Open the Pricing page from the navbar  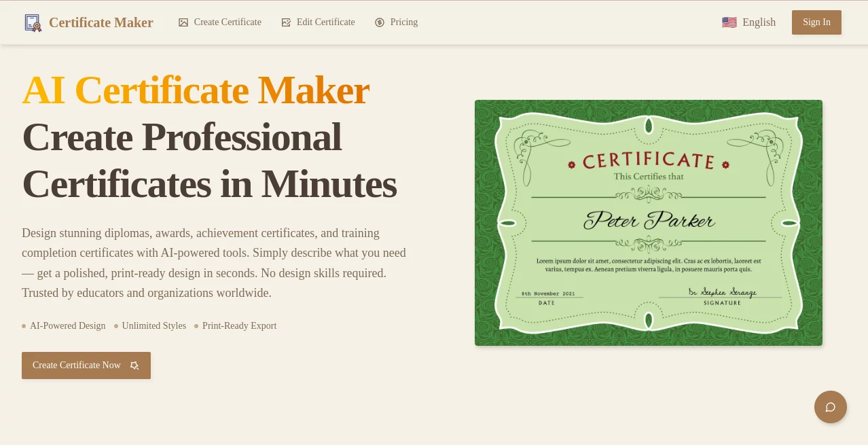pyautogui.click(x=403, y=22)
